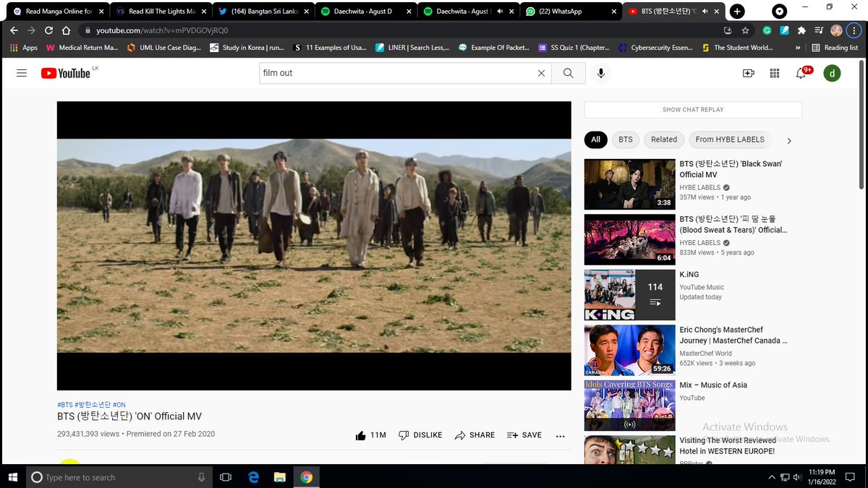Open Cybersecurity Essen... bookmark
The width and height of the screenshot is (868, 488).
tap(655, 48)
